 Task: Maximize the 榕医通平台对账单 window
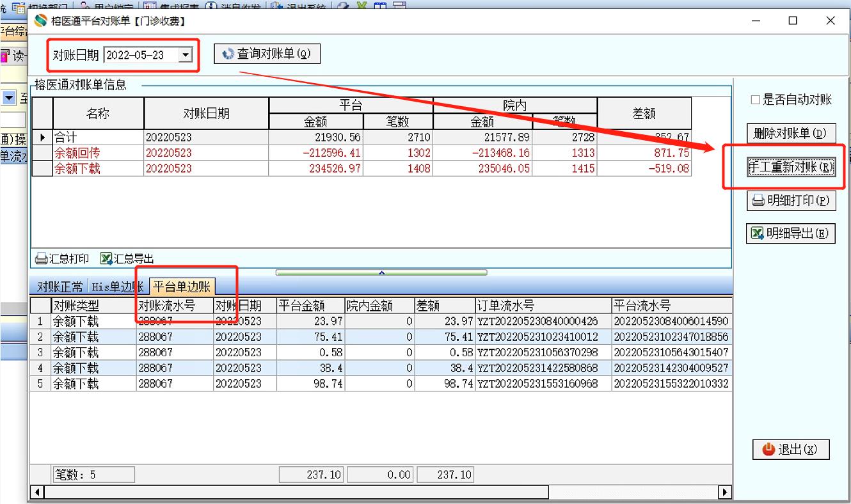point(793,20)
